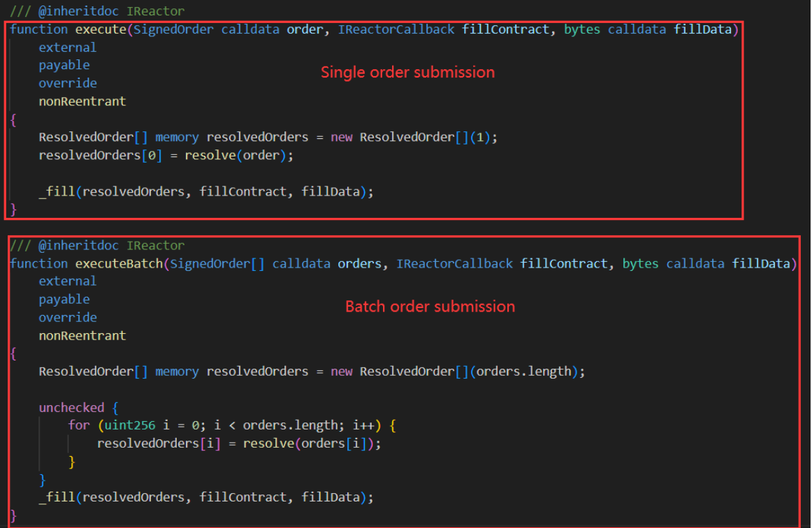Screen dimensions: 812x528
Task: Click payable keyword in executeBatch function
Action: pos(64,300)
